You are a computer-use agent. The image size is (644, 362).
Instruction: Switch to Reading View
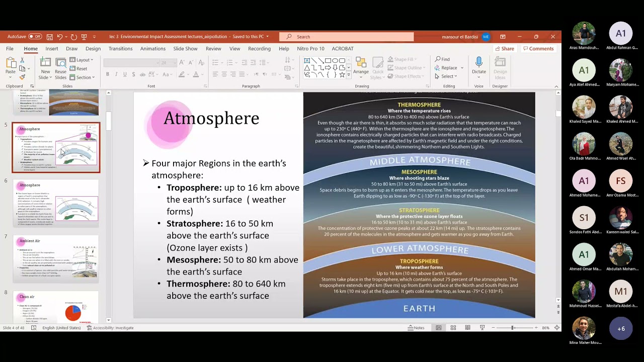click(468, 328)
